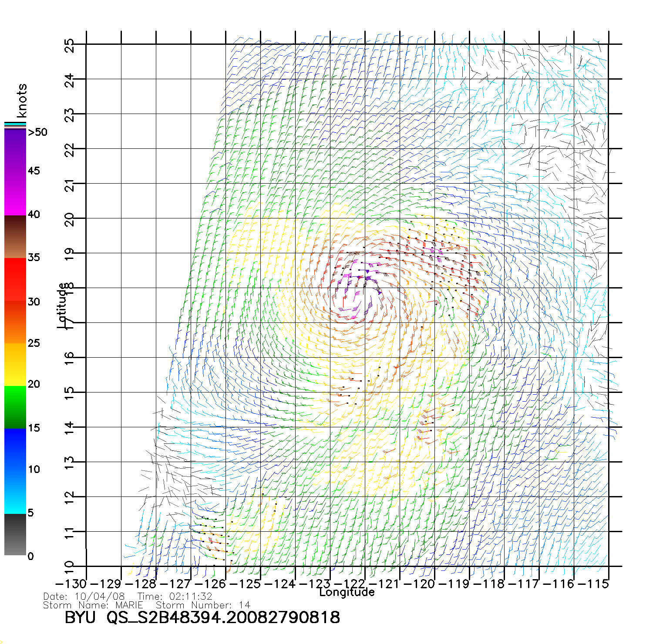Select the Storm Number 14 text
The image size is (653, 644).
tap(203, 605)
